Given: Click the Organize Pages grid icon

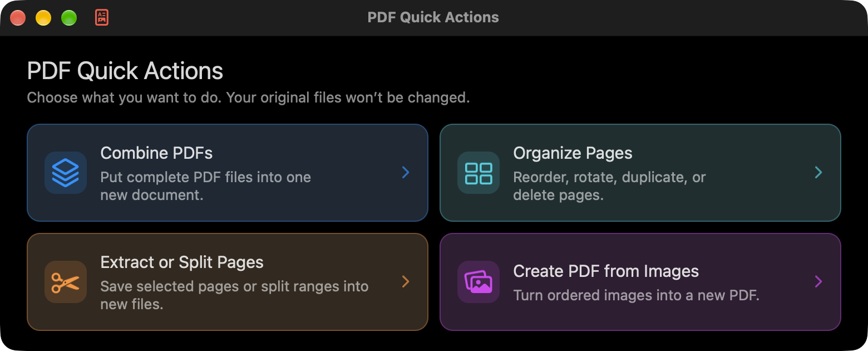Looking at the screenshot, I should coord(479,173).
